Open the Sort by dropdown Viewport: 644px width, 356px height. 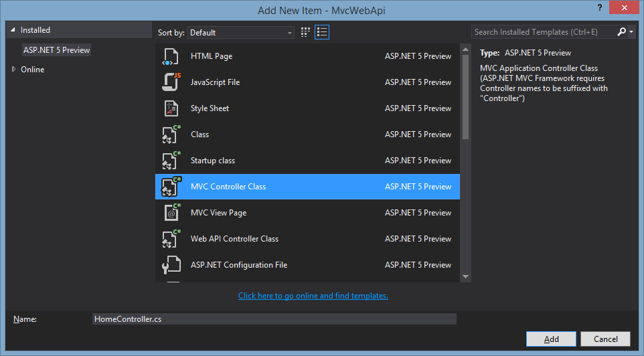[241, 32]
